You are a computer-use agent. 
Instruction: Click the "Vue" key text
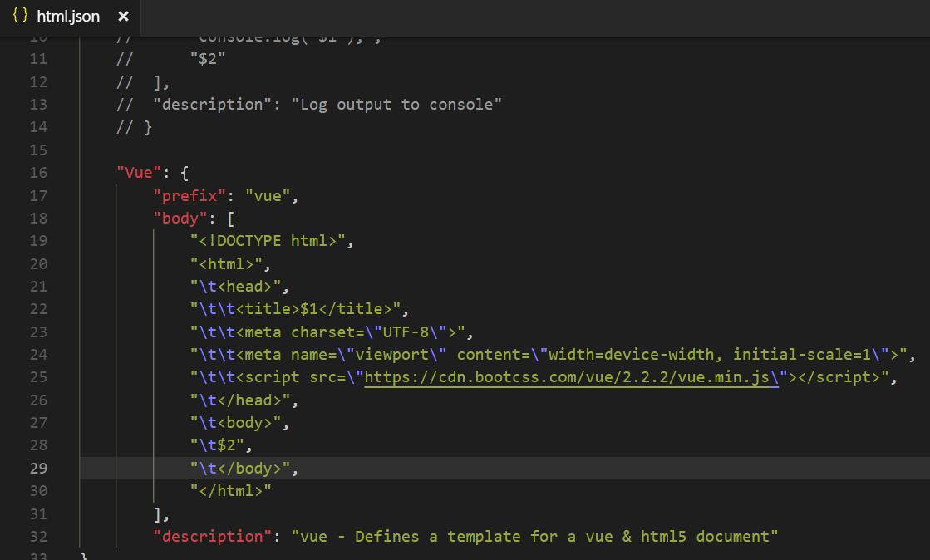[139, 173]
